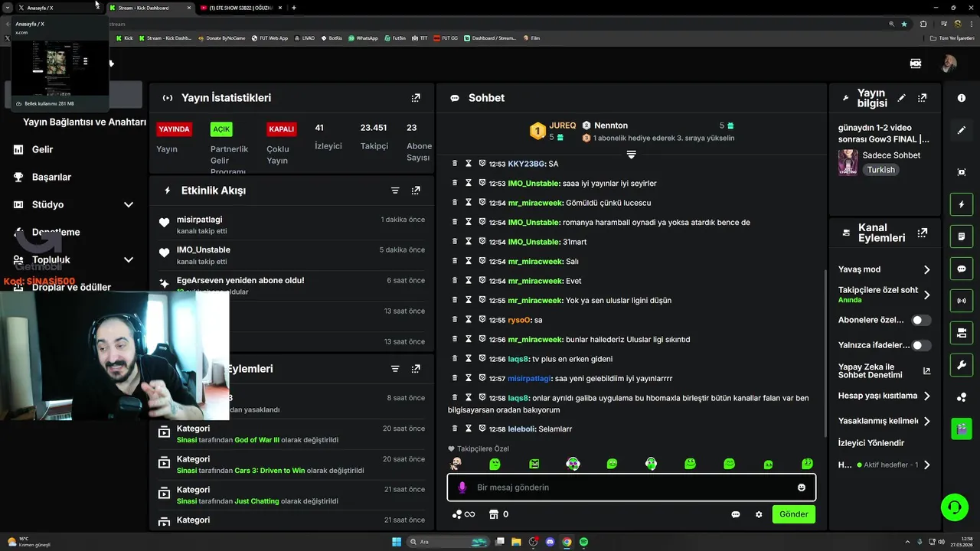Open Yayın Bağlantısı ve Anahtarı

point(84,122)
